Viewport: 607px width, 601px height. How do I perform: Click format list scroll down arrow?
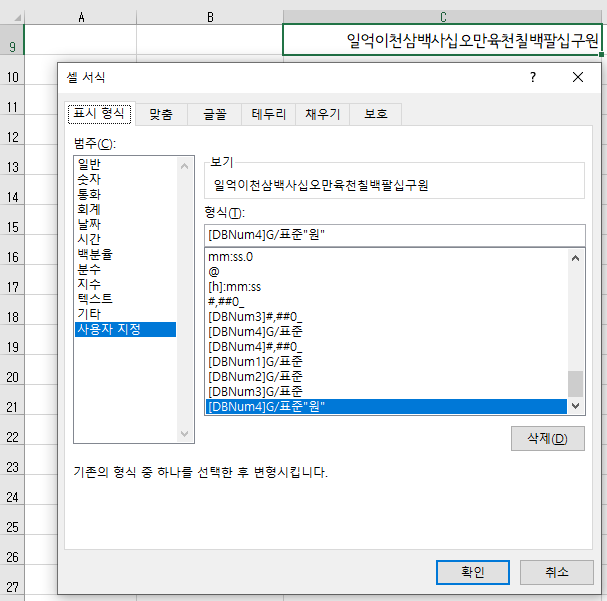(576, 406)
